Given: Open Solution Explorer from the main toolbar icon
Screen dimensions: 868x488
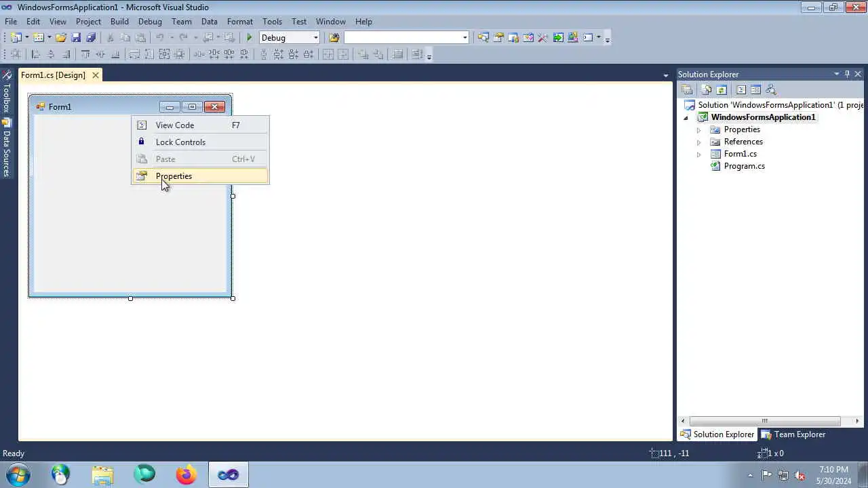Looking at the screenshot, I should 483,38.
